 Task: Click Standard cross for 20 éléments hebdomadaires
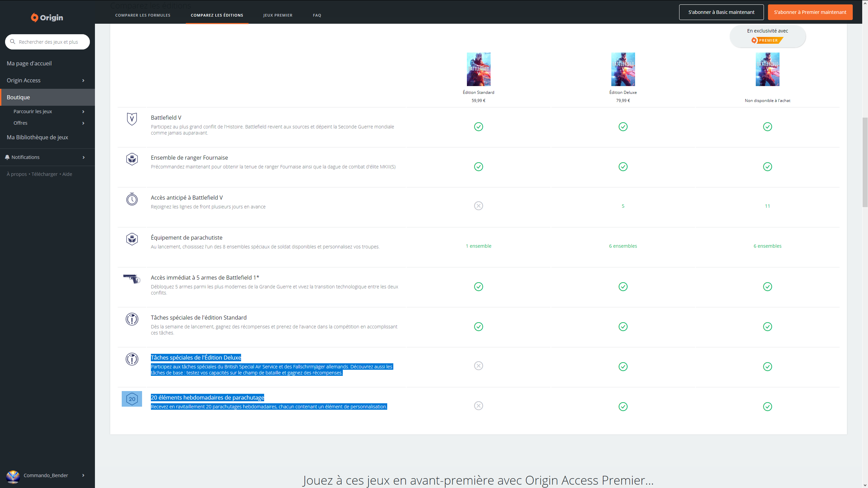(478, 406)
